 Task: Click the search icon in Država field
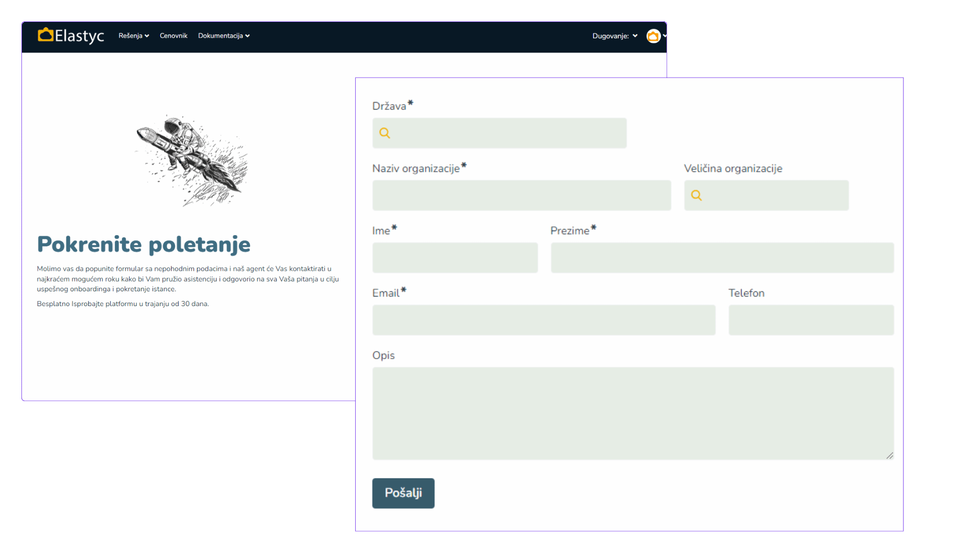tap(385, 133)
